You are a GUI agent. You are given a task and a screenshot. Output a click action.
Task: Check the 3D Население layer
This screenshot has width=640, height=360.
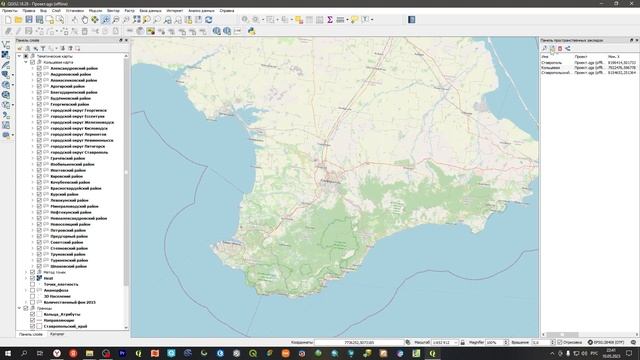[x=32, y=296]
